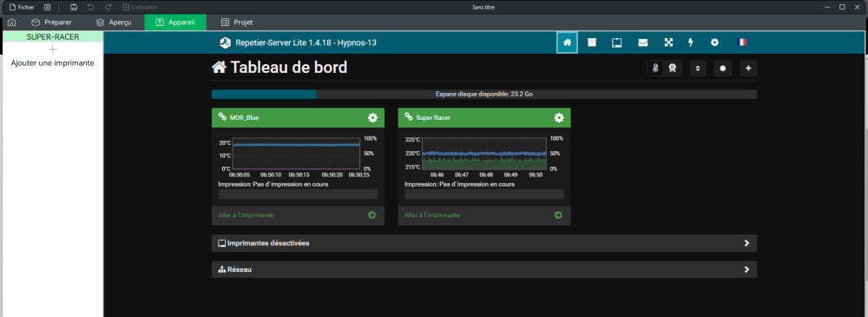The image size is (868, 317).
Task: Click the Super Racer card title
Action: (432, 117)
